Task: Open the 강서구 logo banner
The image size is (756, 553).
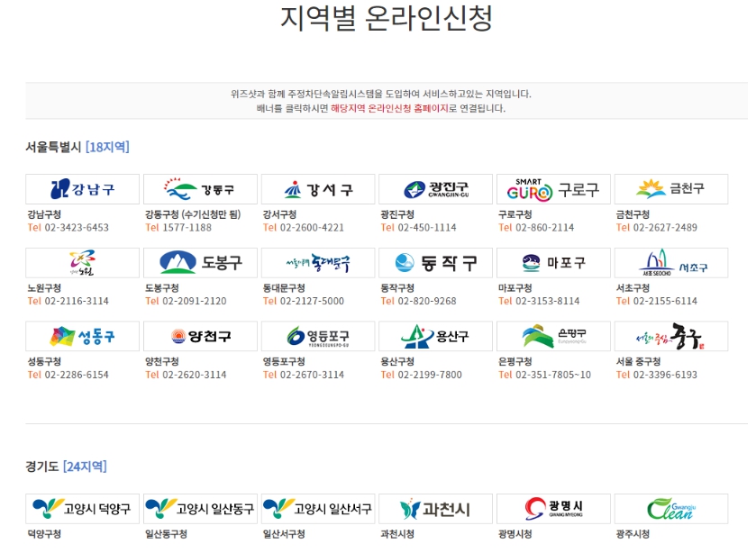Action: [318, 189]
